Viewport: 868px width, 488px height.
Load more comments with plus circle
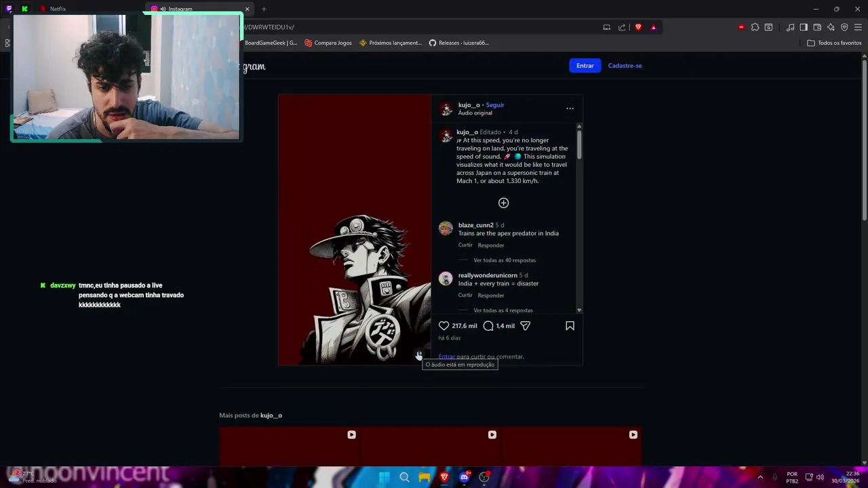click(503, 203)
